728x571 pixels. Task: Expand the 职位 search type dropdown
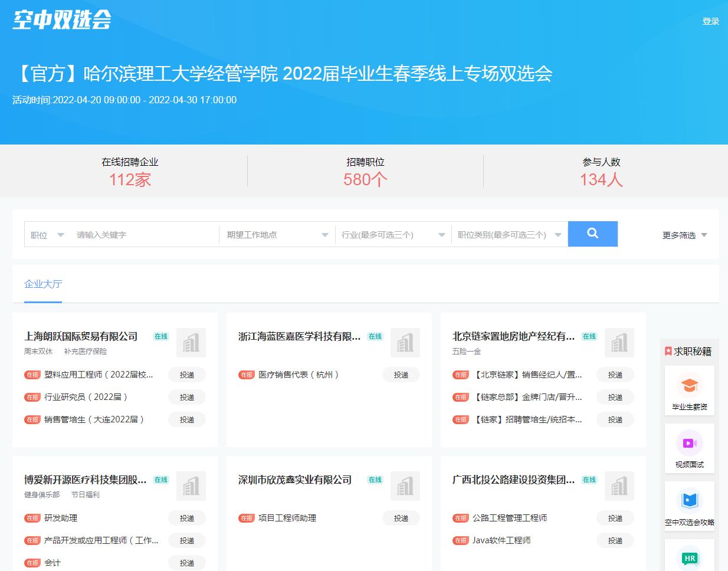click(x=47, y=235)
